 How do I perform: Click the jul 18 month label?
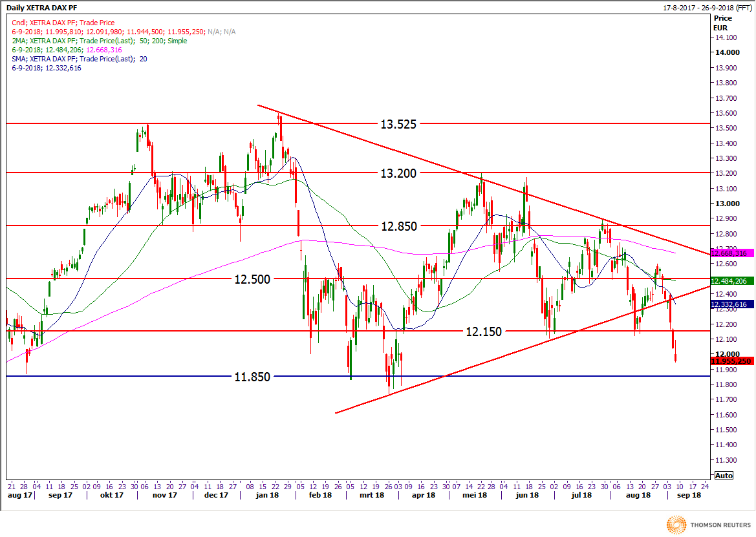(581, 495)
